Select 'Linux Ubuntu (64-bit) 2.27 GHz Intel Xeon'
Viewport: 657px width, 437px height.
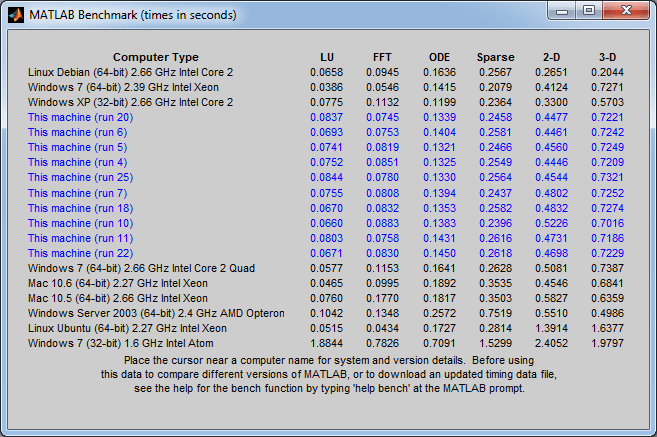click(x=127, y=328)
